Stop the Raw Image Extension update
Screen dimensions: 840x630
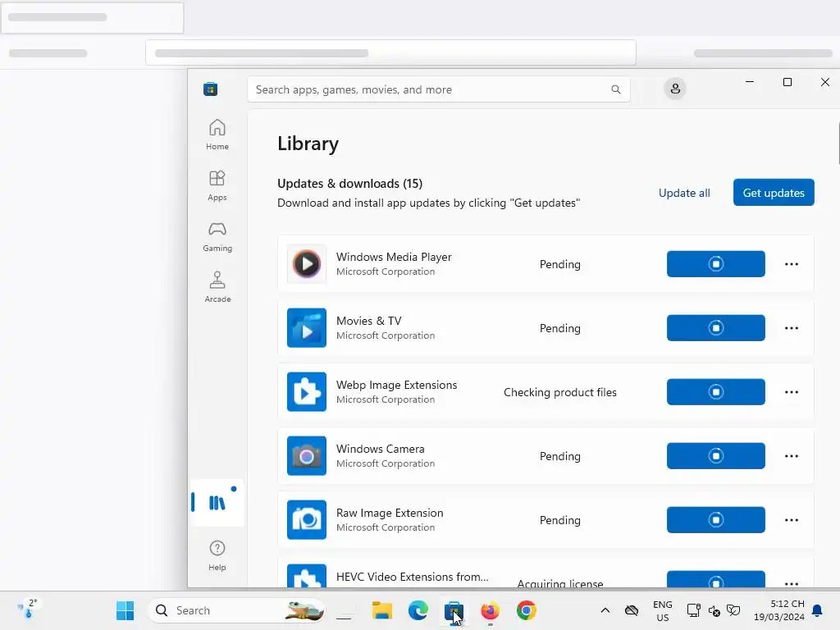tap(715, 519)
